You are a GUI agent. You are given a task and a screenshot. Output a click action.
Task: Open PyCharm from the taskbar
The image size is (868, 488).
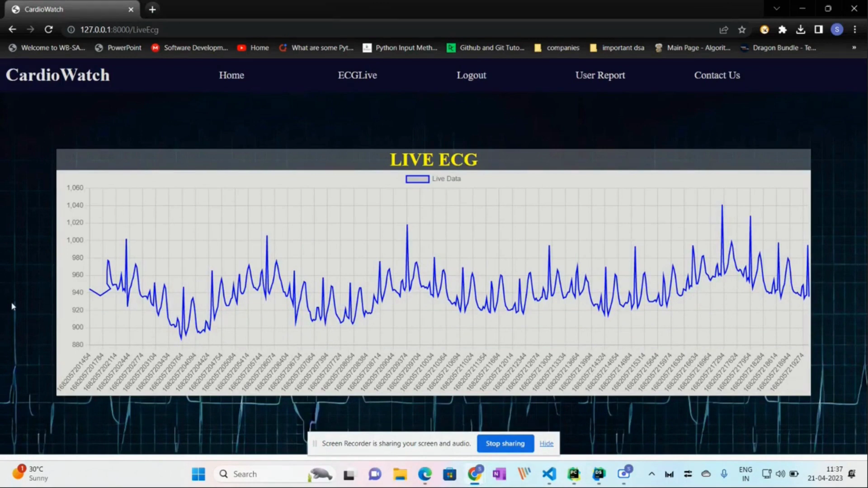573,474
